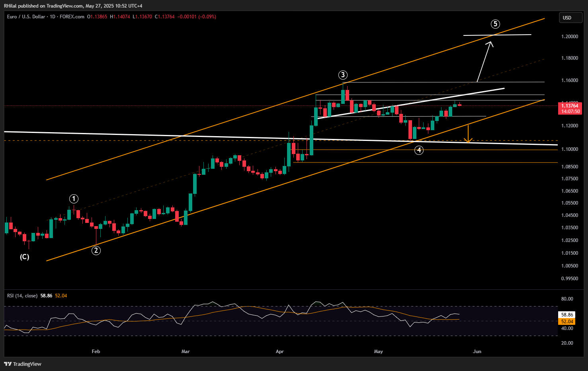Click the TradingView logo
Viewport: 588px width, 371px height.
tap(23, 364)
